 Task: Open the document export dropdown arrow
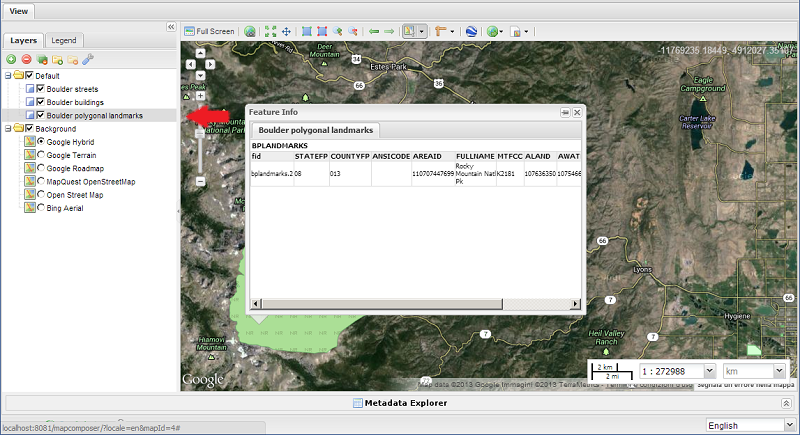tap(526, 32)
